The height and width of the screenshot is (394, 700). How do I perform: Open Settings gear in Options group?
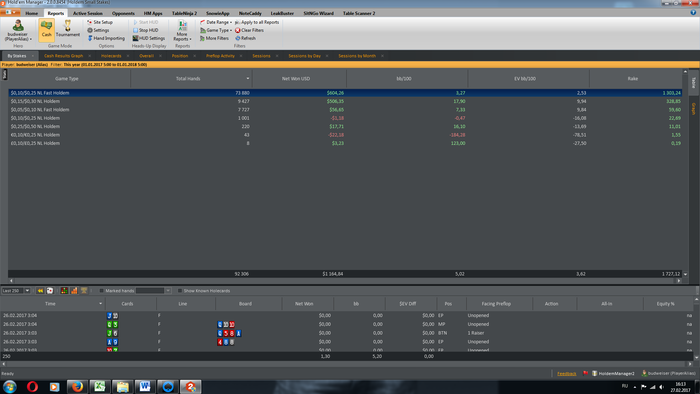click(98, 30)
